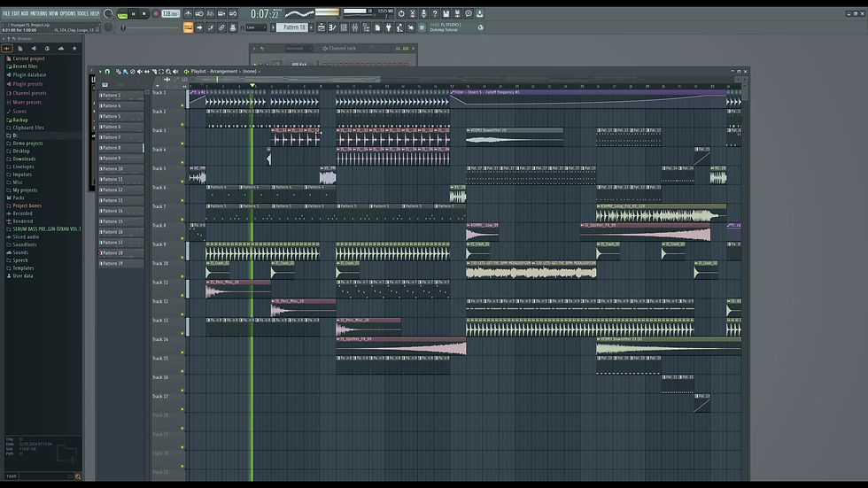
Task: Click the Channel rack window title
Action: 343,49
